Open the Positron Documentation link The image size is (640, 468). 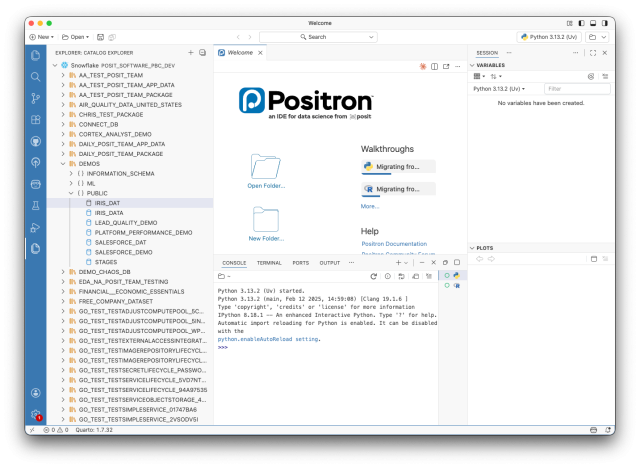394,244
